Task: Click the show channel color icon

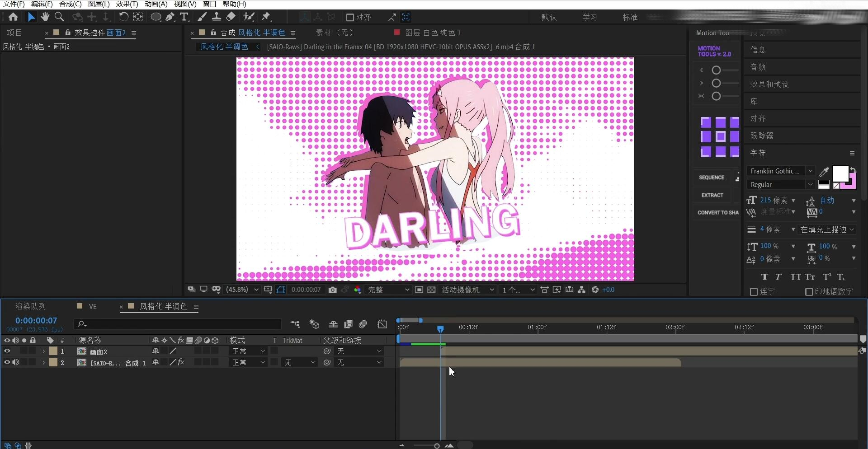Action: point(358,290)
